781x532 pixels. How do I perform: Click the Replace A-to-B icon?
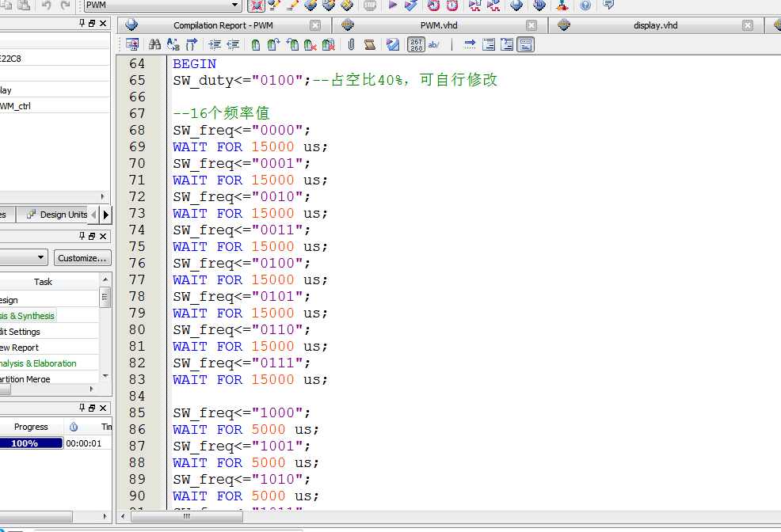(x=173, y=45)
